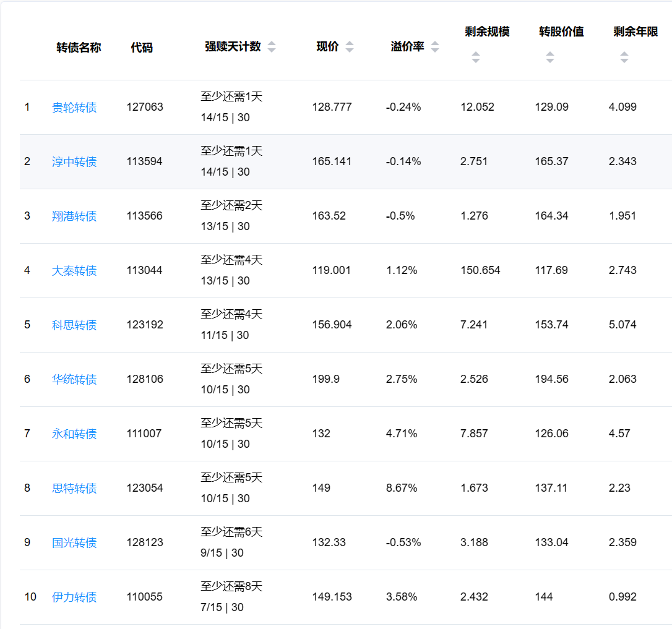Open 思特转债 link

(74, 489)
